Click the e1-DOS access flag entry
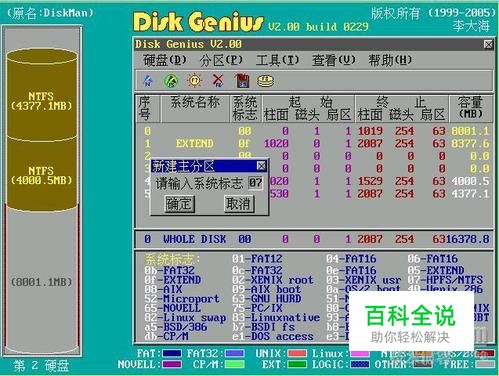The height and width of the screenshot is (376, 499). [273, 336]
